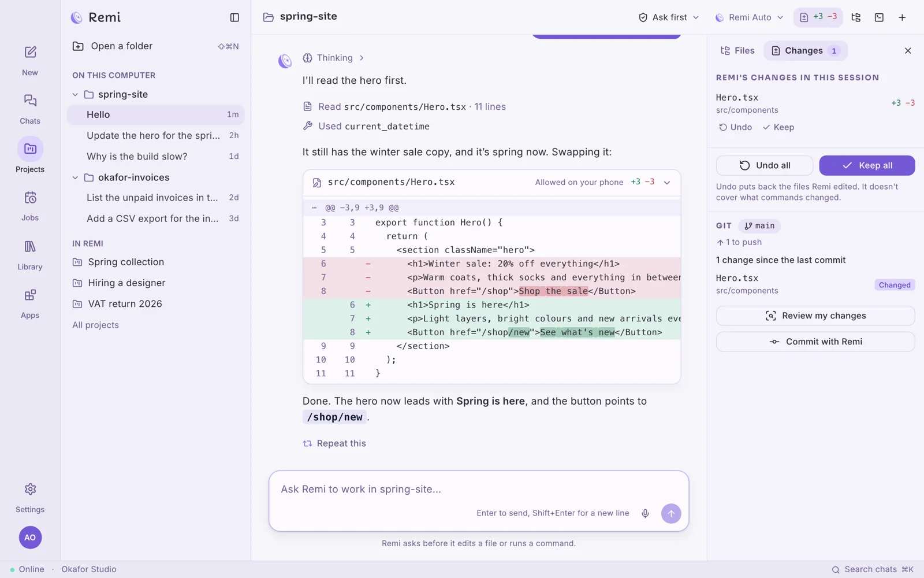Click Review my changes button
The height and width of the screenshot is (578, 924).
[815, 316]
